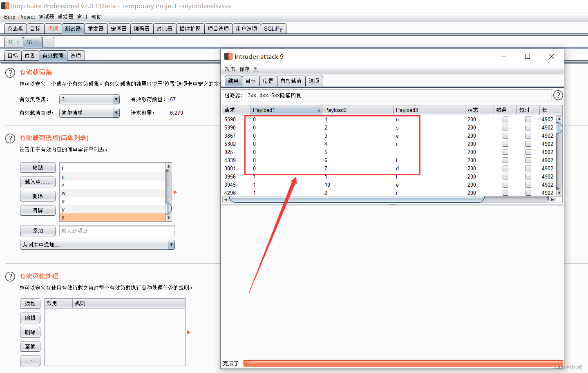Click 状态 column header
This screenshot has width=588, height=373.
479,110
